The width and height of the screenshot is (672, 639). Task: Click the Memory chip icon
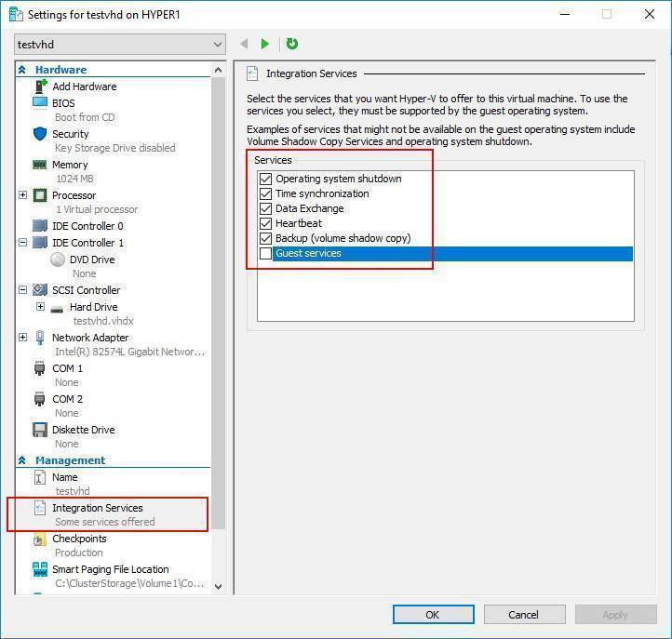[40, 165]
